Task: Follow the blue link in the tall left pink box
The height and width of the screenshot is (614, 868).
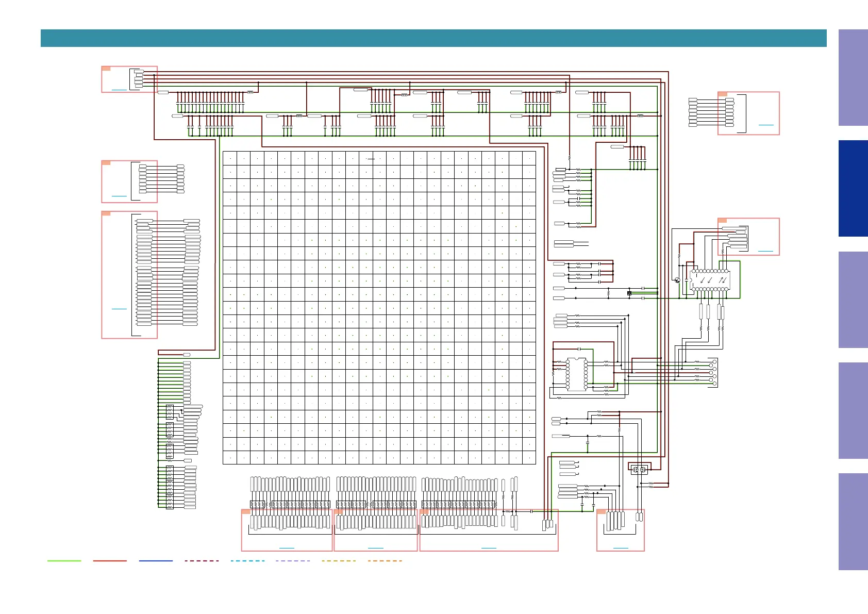Action: coord(119,308)
